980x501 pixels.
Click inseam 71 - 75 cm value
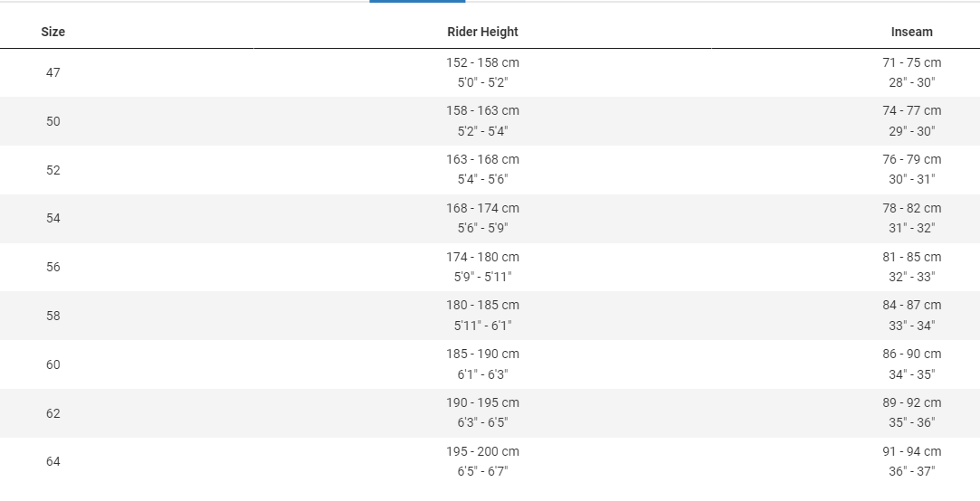(x=911, y=62)
